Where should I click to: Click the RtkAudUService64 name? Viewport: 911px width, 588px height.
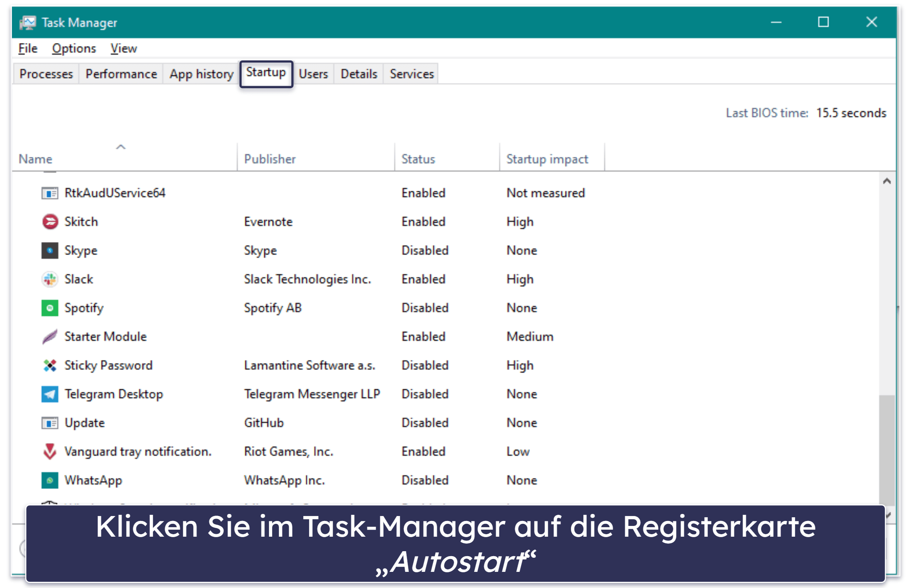click(115, 193)
